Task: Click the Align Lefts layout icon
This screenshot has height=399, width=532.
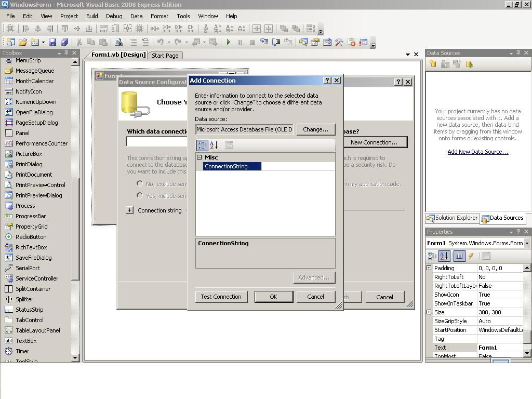Action: [x=26, y=29]
